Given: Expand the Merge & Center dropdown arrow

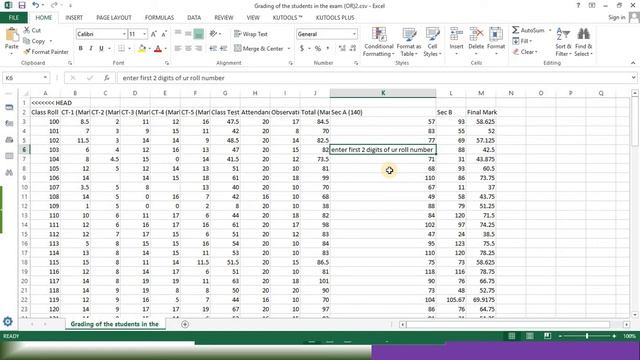Looking at the screenshot, I should click(x=289, y=49).
